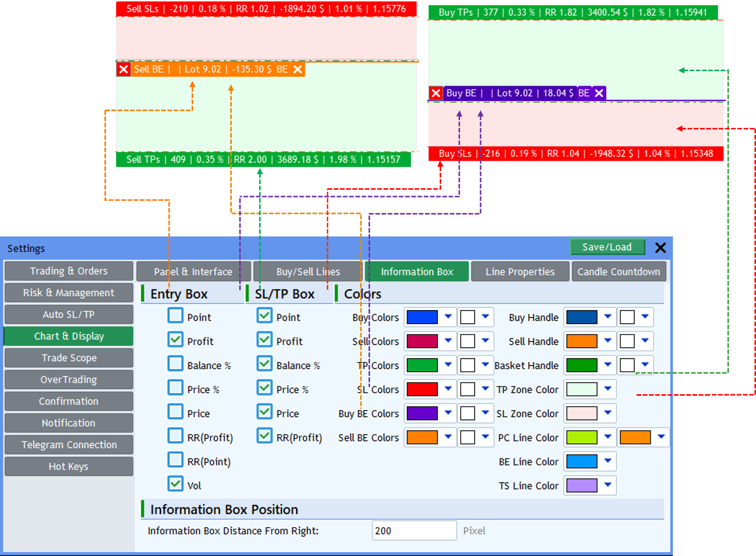Close the Settings panel
The width and height of the screenshot is (756, 556).
661,247
